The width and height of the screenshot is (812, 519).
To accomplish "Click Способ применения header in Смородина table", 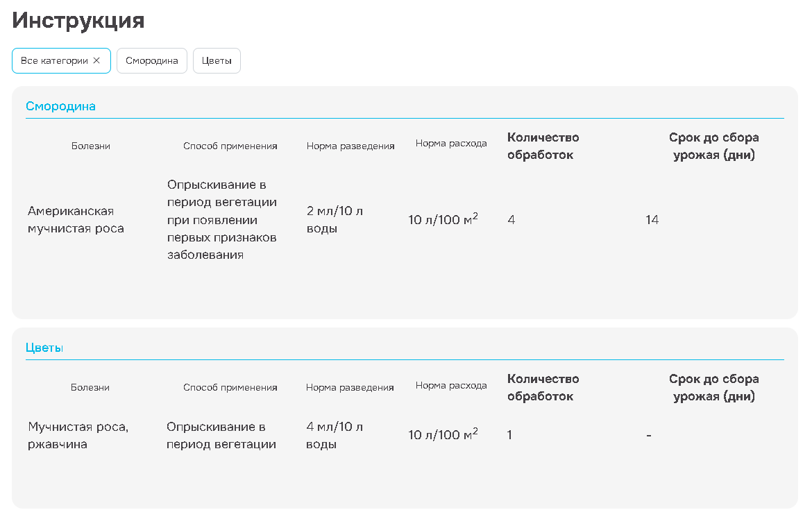I will tap(230, 146).
